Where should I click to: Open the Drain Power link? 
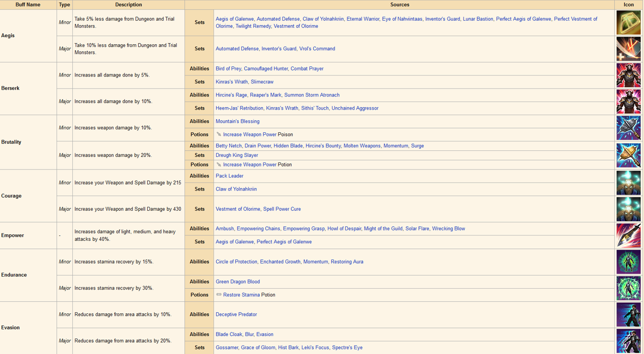(257, 146)
